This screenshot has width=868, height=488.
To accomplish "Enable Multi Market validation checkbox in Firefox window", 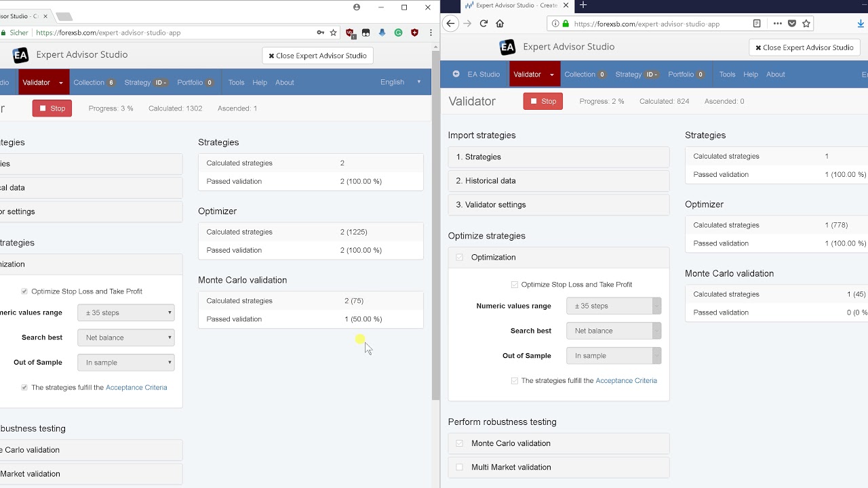I will [460, 467].
